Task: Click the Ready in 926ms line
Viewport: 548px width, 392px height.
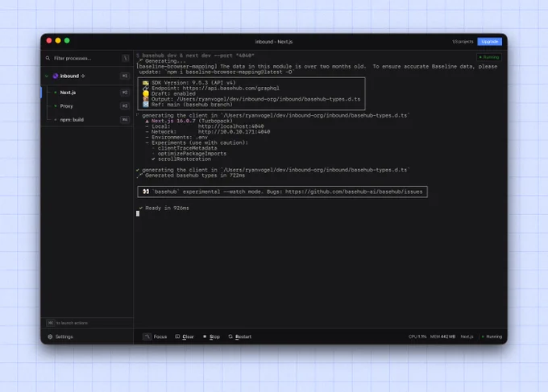Action: pos(164,208)
